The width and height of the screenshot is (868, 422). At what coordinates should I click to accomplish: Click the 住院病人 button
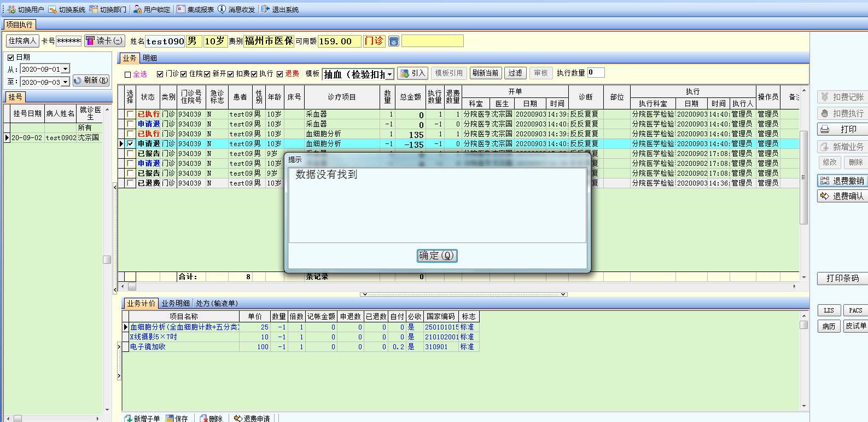point(22,41)
